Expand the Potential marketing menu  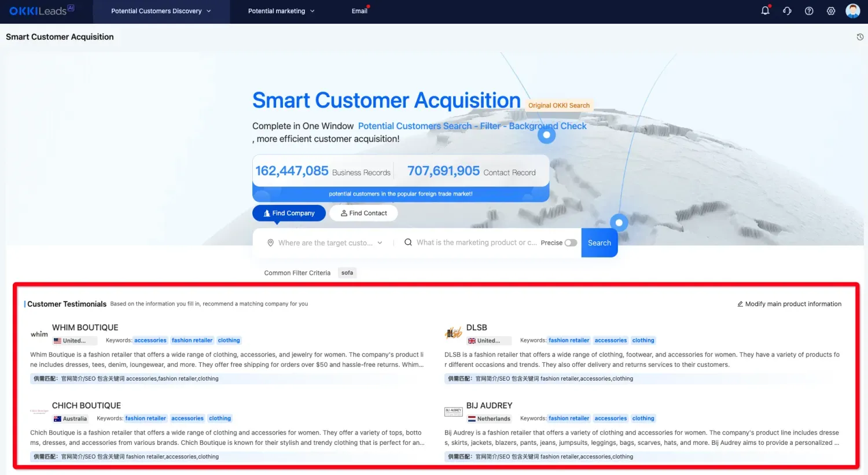point(281,11)
